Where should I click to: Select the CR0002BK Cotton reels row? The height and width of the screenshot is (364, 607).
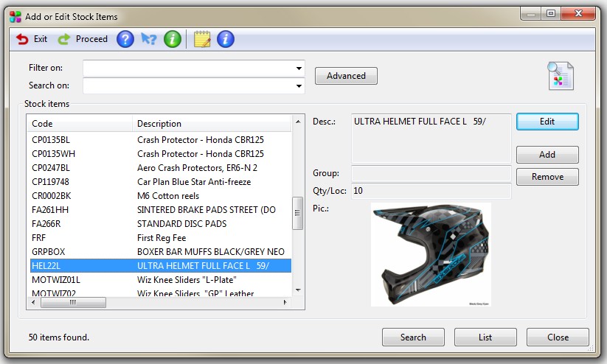point(160,196)
